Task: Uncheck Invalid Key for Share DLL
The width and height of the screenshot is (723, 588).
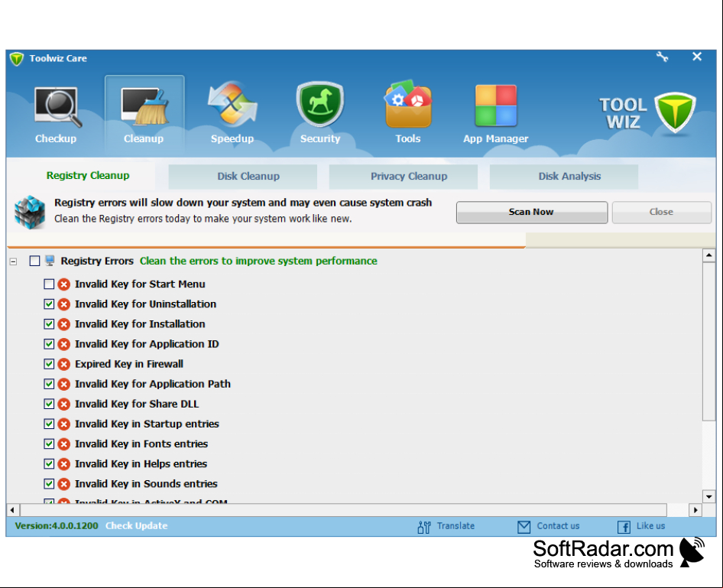Action: (x=49, y=404)
